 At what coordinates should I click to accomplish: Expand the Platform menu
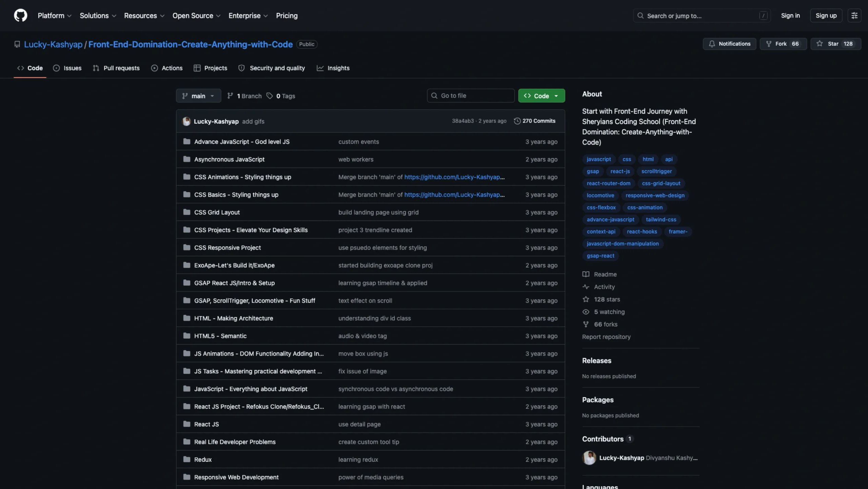coord(55,16)
